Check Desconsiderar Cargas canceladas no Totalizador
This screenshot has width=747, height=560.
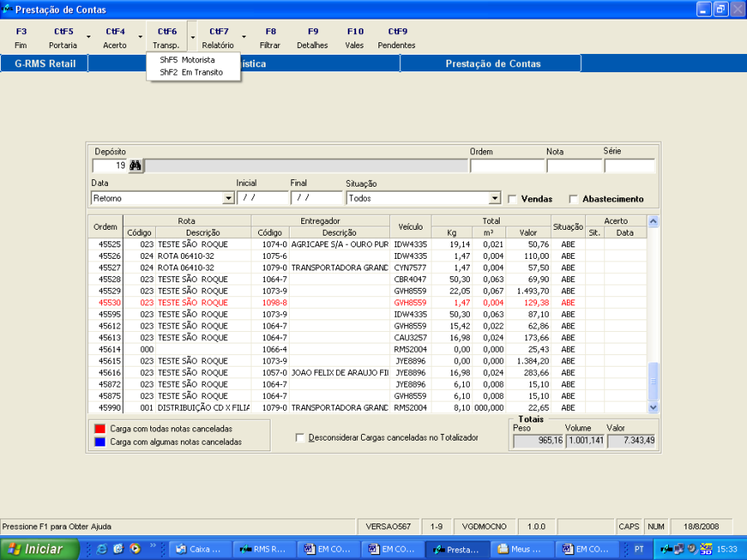[300, 437]
